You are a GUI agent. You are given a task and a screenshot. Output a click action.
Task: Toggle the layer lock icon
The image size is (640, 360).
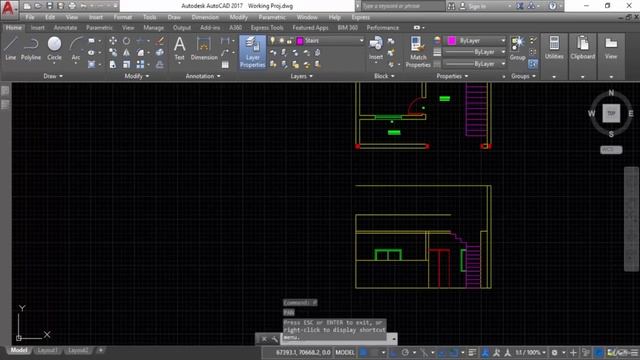pyautogui.click(x=289, y=40)
